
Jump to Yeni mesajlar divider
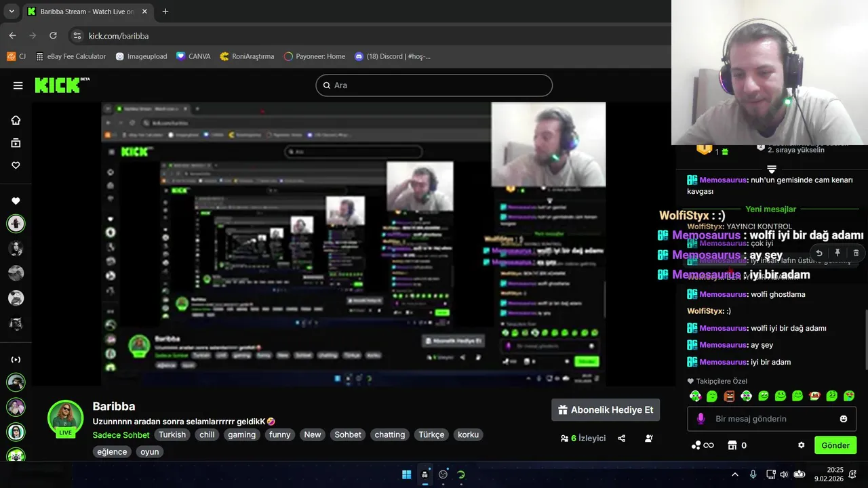click(x=770, y=209)
